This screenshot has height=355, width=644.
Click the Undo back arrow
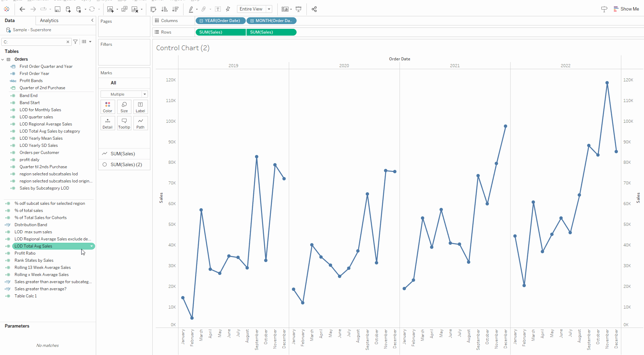pos(22,9)
